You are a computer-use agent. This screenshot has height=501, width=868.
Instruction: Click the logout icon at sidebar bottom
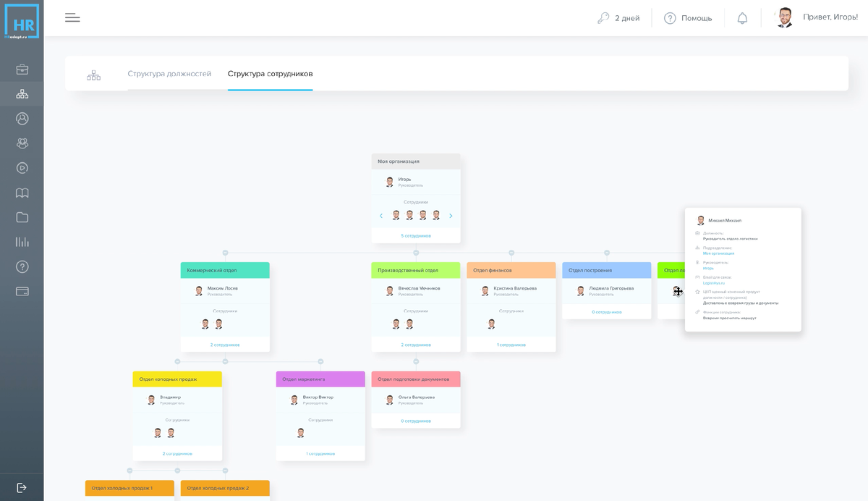[x=22, y=487]
